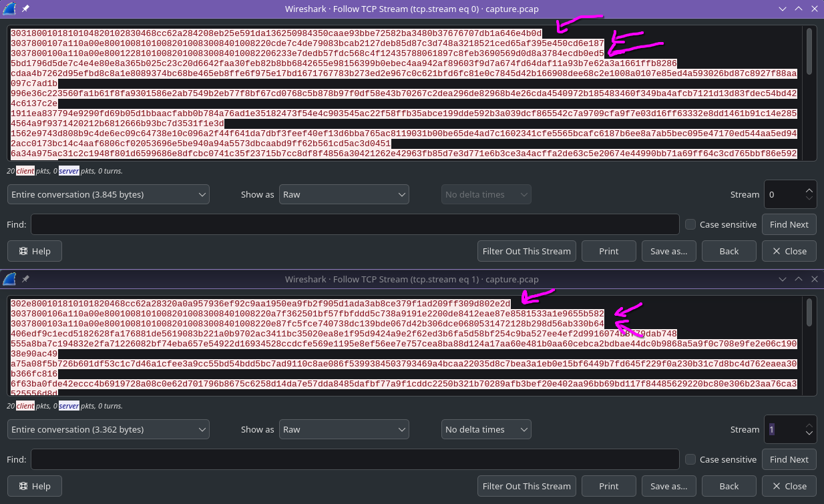Click the Back button in the stream 0 window
The width and height of the screenshot is (824, 504).
(729, 251)
